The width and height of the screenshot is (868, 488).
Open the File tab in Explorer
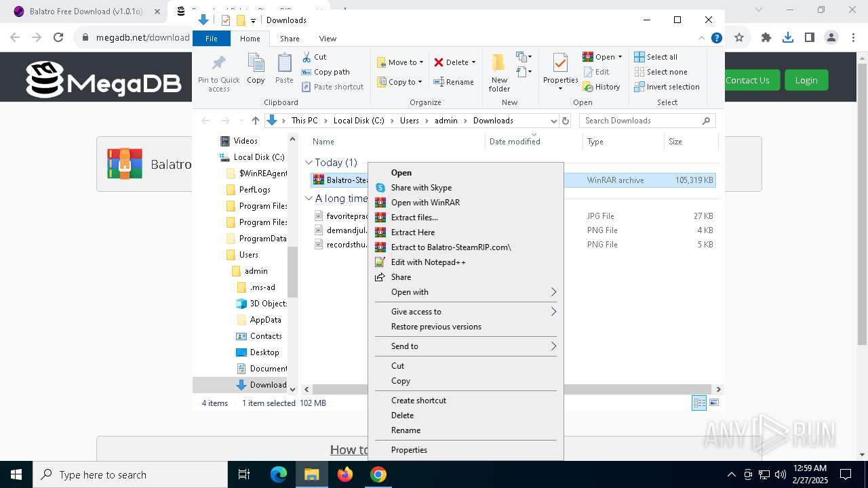click(x=212, y=39)
